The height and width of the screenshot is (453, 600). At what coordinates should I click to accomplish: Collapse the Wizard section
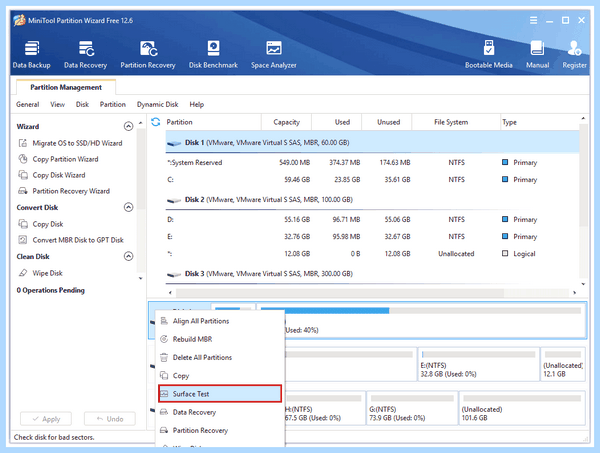point(129,126)
